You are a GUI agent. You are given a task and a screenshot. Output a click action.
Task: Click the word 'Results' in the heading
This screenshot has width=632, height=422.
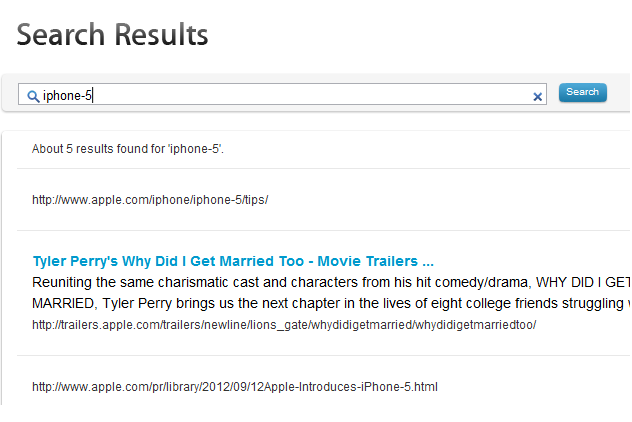click(161, 35)
